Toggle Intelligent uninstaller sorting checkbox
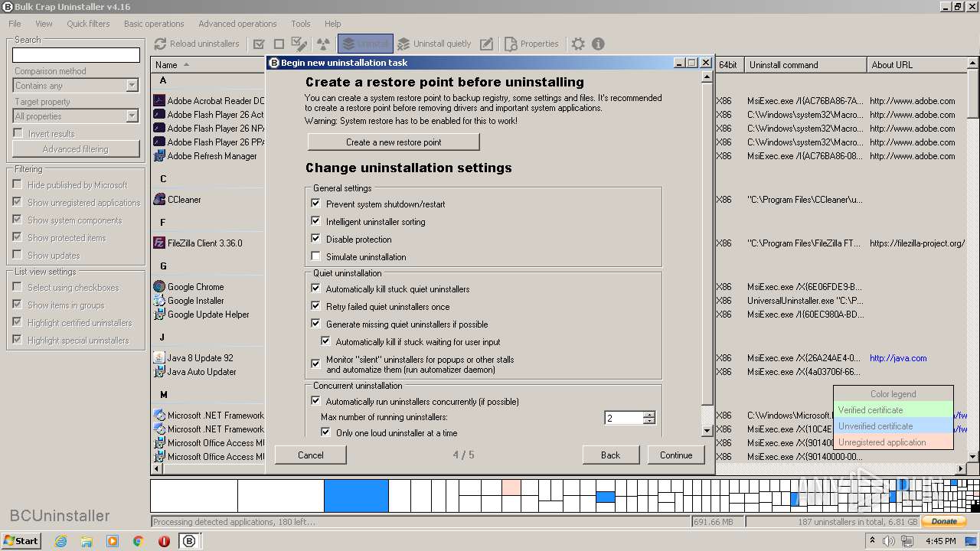Screen dimensions: 980x551 (x=315, y=221)
